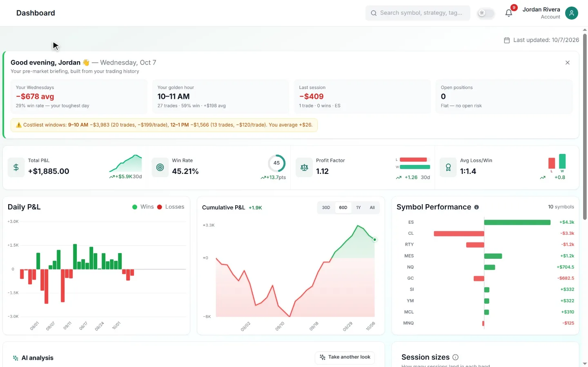The width and height of the screenshot is (588, 367).
Task: Click the GC symbol label
Action: tap(410, 278)
